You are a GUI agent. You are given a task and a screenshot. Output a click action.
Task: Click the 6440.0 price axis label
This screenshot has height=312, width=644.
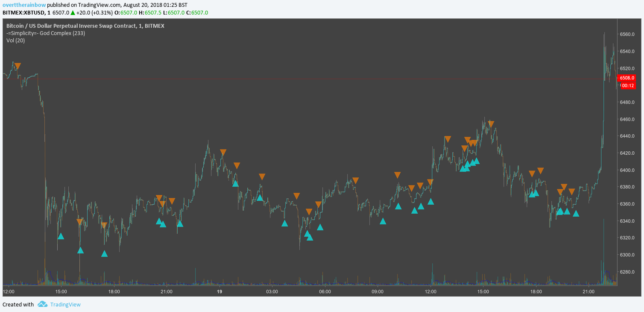tap(628, 136)
